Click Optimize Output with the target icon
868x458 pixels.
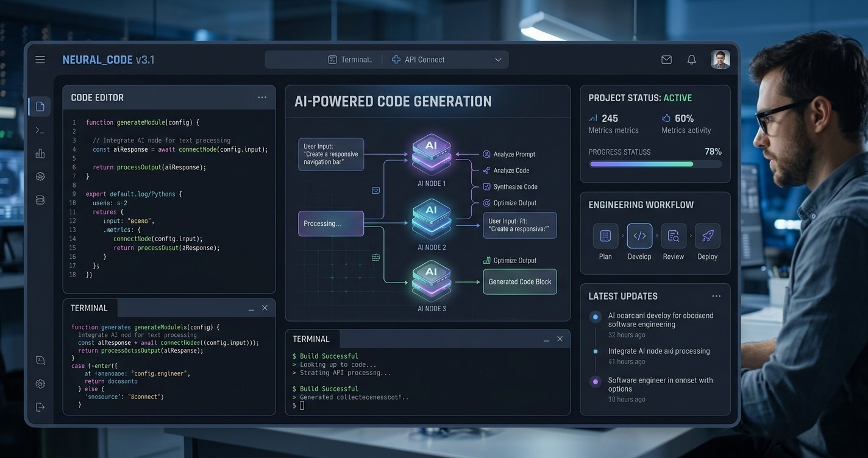[510, 203]
